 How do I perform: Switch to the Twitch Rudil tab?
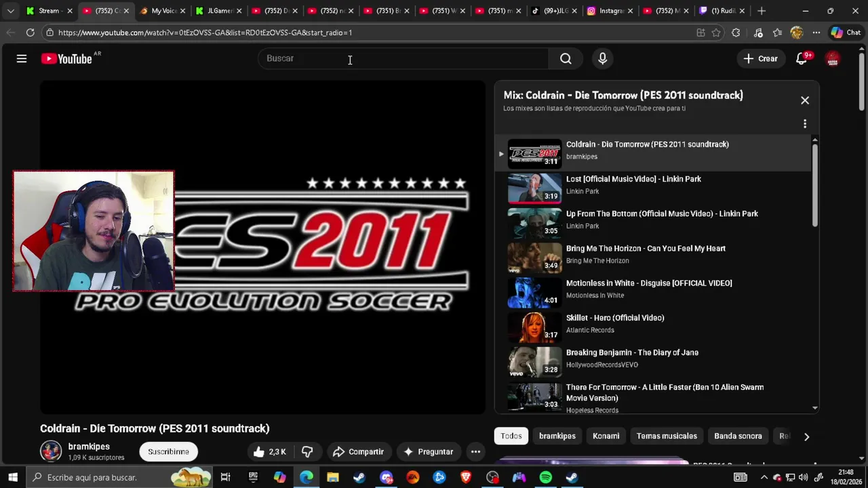(x=721, y=11)
